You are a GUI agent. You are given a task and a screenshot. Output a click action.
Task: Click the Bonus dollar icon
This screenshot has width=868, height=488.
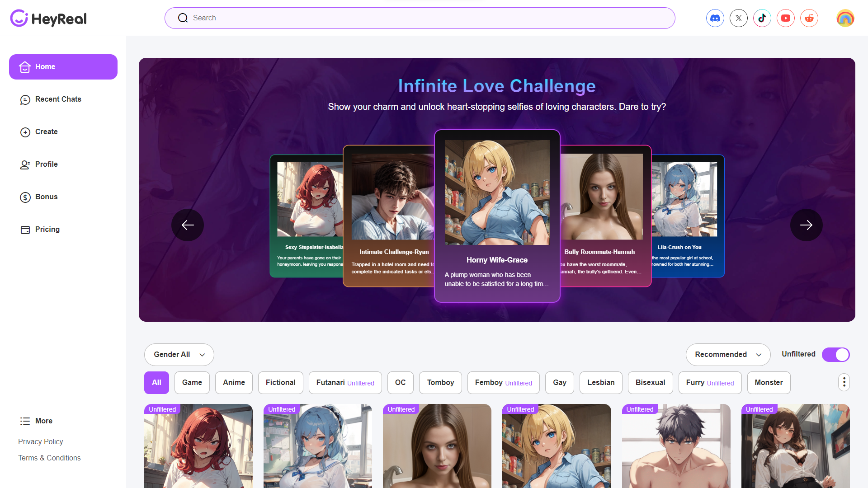(x=25, y=197)
